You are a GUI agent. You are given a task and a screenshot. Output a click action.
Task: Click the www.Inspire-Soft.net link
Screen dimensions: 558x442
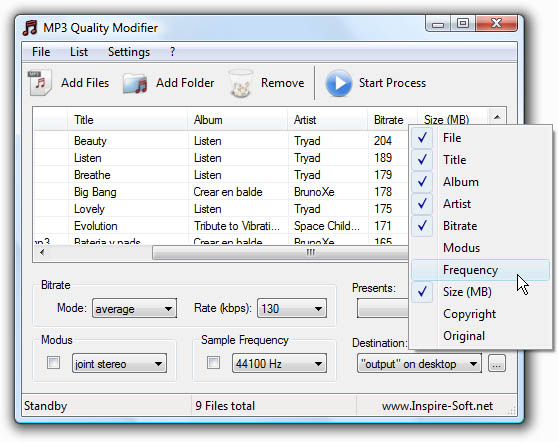(x=437, y=406)
